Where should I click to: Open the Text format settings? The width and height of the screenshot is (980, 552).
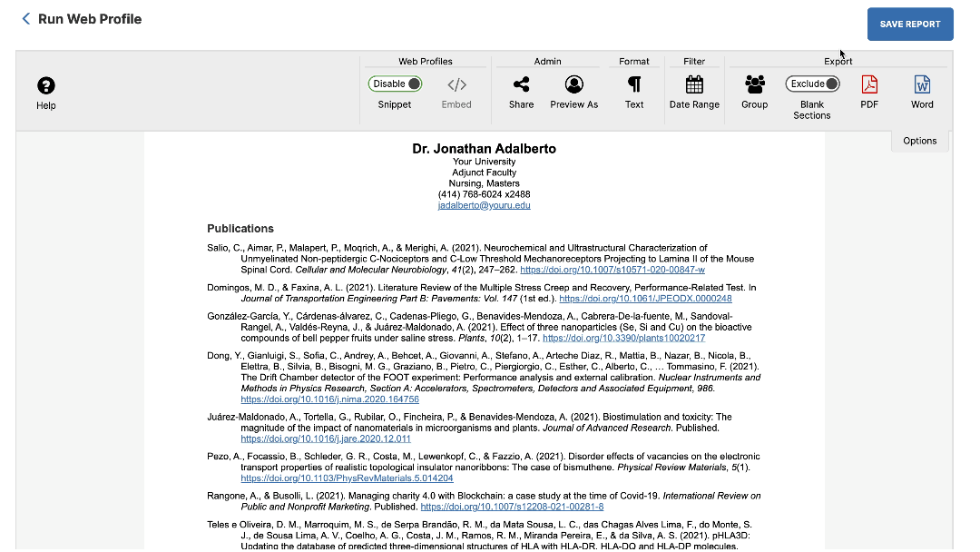tap(634, 83)
